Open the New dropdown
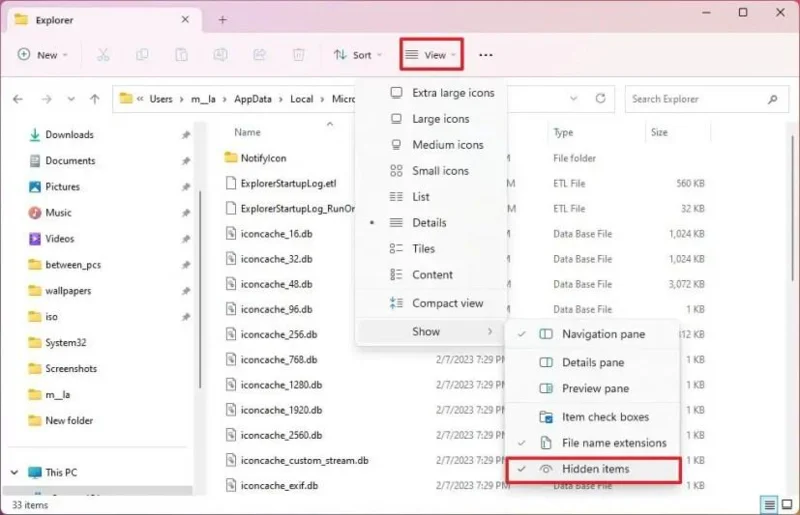This screenshot has width=800, height=515. [x=43, y=55]
